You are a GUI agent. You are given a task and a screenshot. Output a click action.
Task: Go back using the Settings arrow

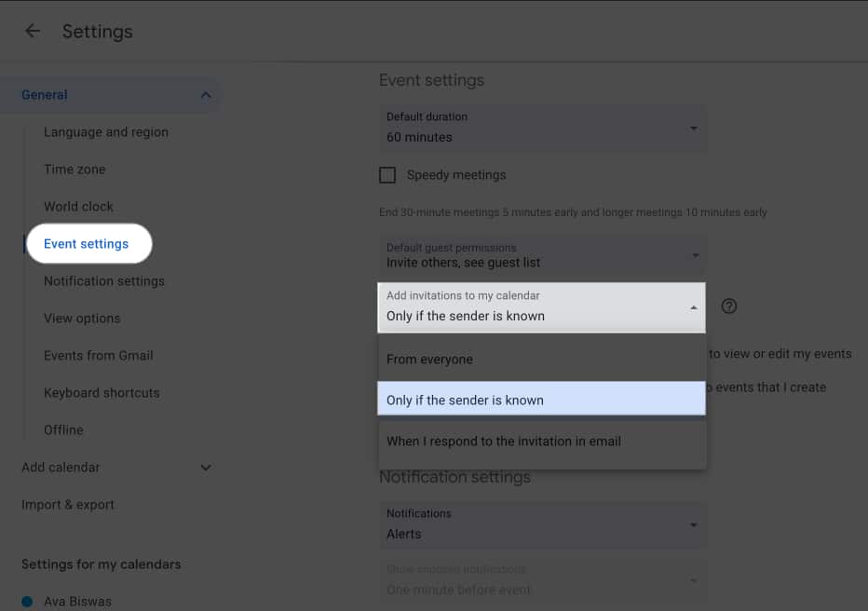coord(33,31)
